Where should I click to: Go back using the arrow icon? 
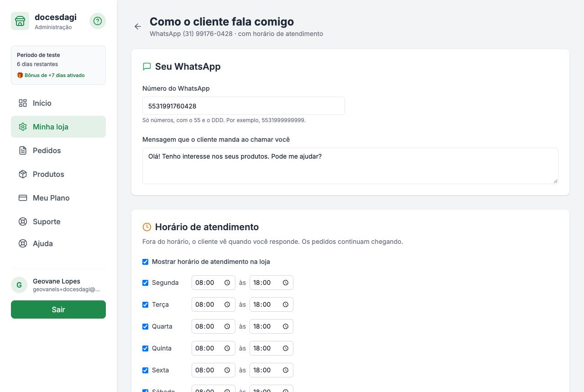click(x=138, y=26)
